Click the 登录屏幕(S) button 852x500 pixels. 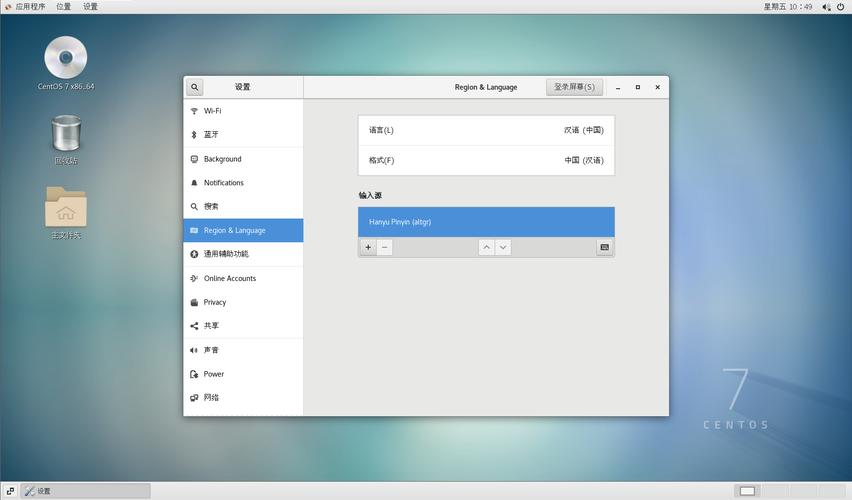[574, 87]
